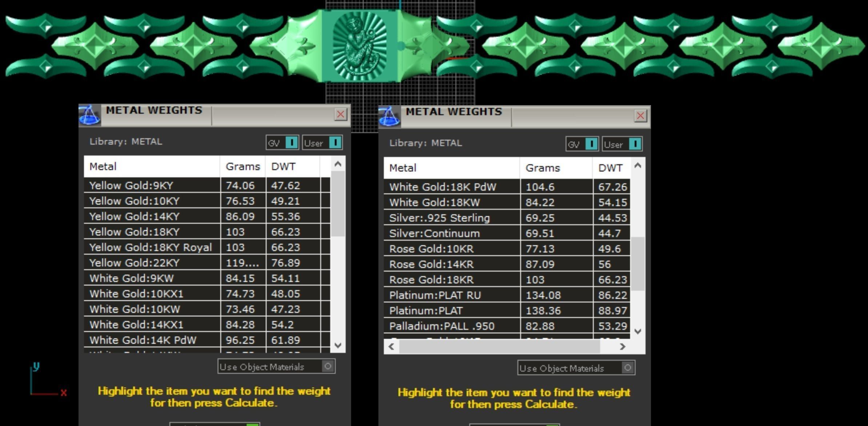Viewport: 868px width, 426px height.
Task: Enable Use Object Materials in the right panel
Action: [627, 368]
